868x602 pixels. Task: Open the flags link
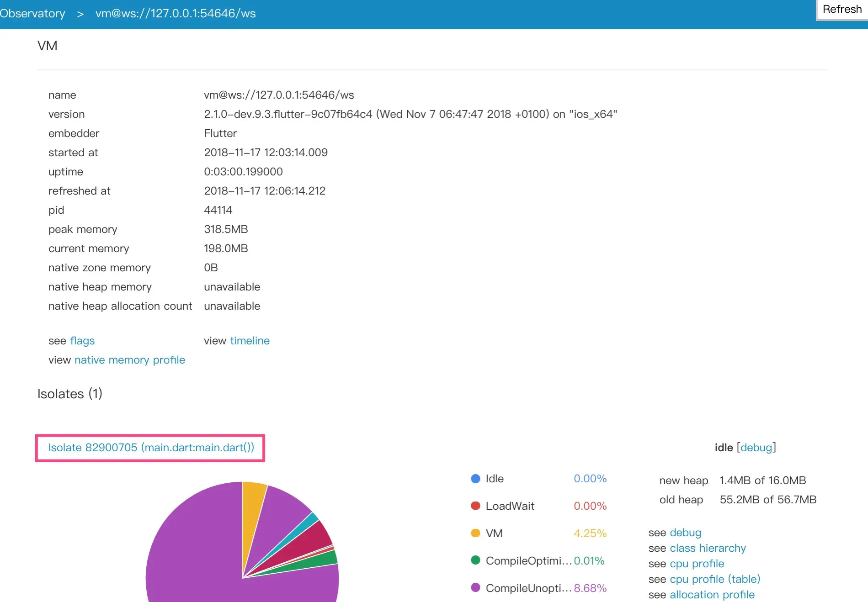[82, 341]
